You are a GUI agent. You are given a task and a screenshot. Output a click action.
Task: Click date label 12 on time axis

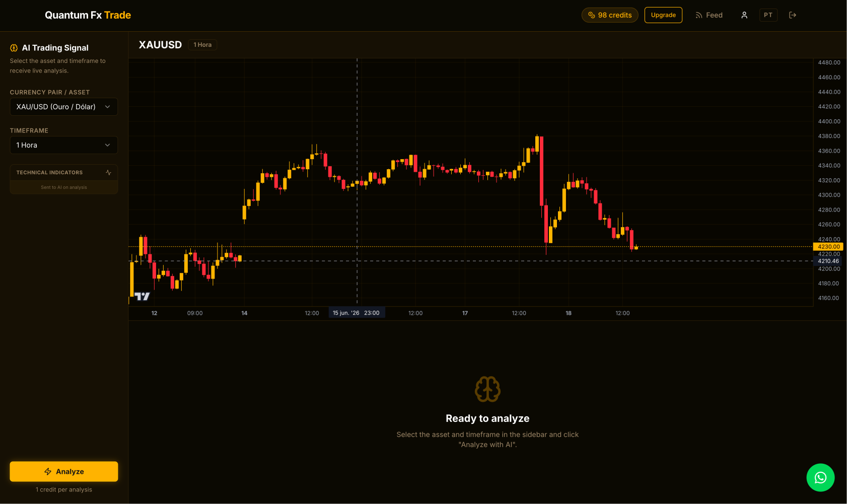pos(154,313)
